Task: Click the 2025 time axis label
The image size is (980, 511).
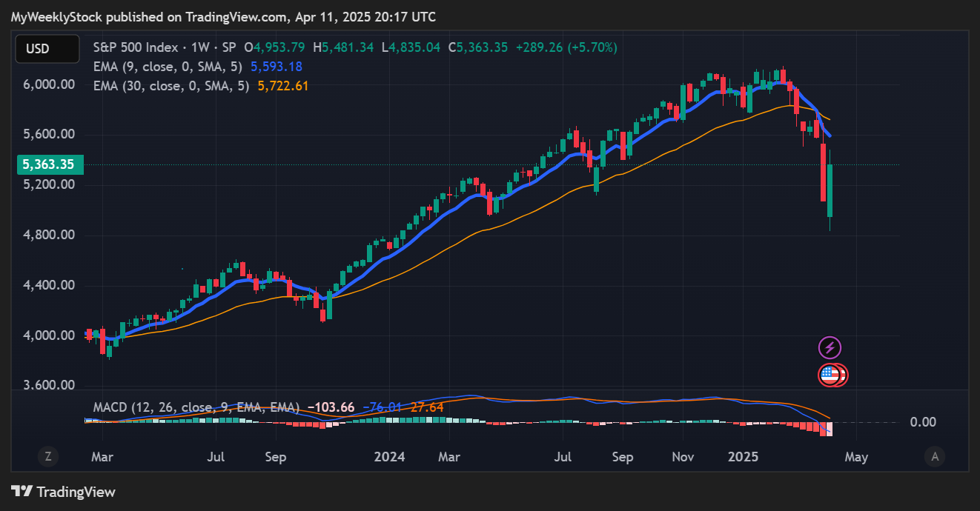Action: [743, 457]
